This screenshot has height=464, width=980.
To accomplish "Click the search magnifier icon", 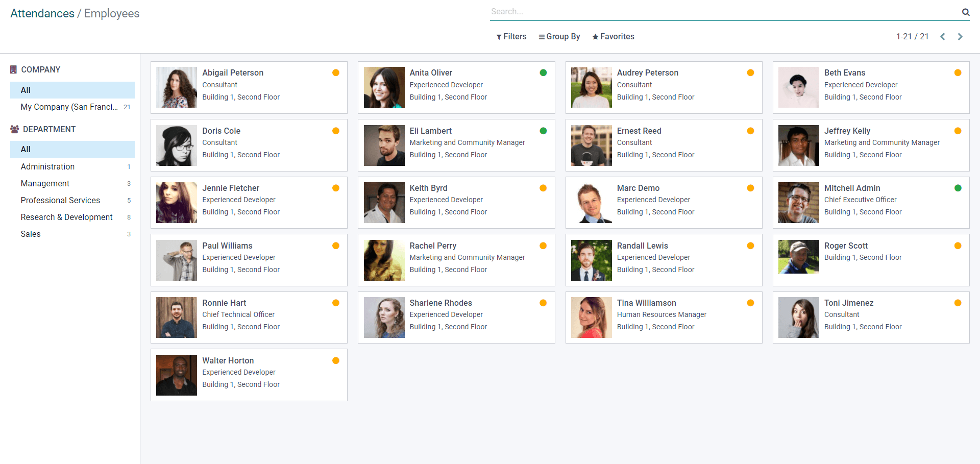I will [966, 12].
